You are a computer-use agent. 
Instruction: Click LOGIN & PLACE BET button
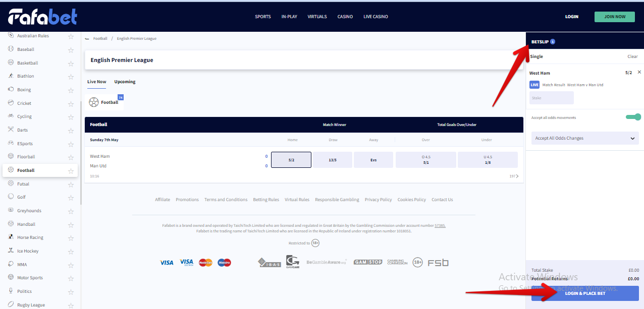(585, 293)
